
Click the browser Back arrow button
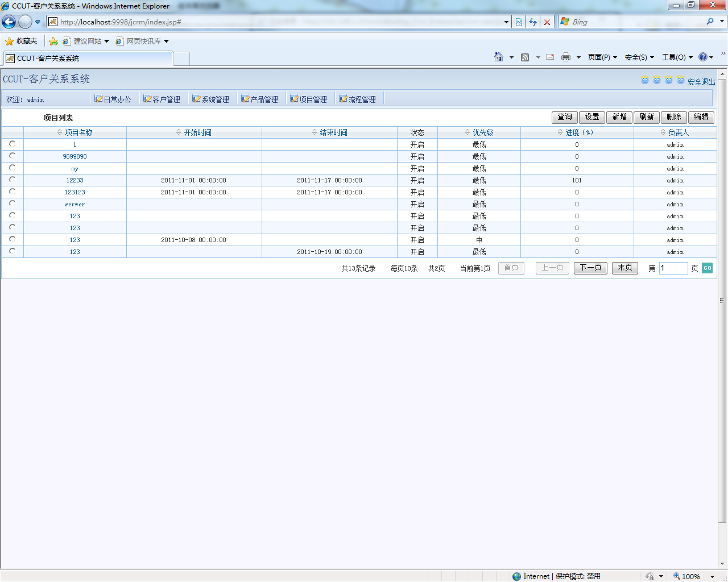click(x=9, y=22)
